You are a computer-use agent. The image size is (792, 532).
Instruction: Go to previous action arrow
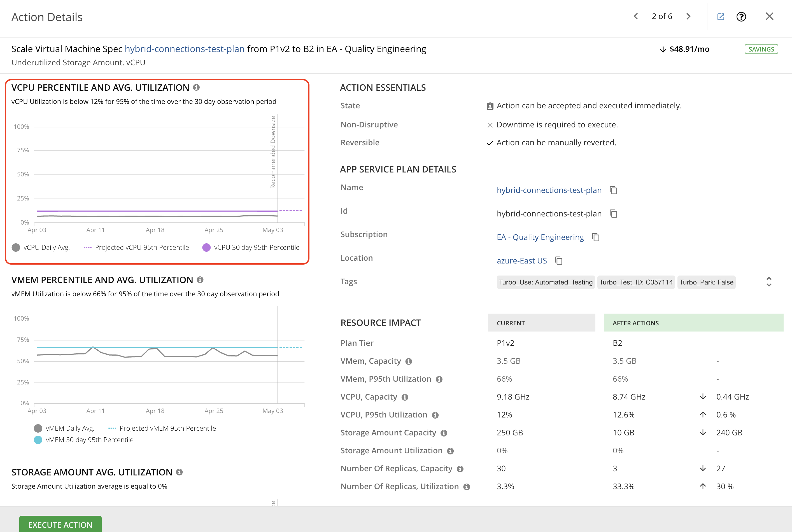[x=636, y=16]
